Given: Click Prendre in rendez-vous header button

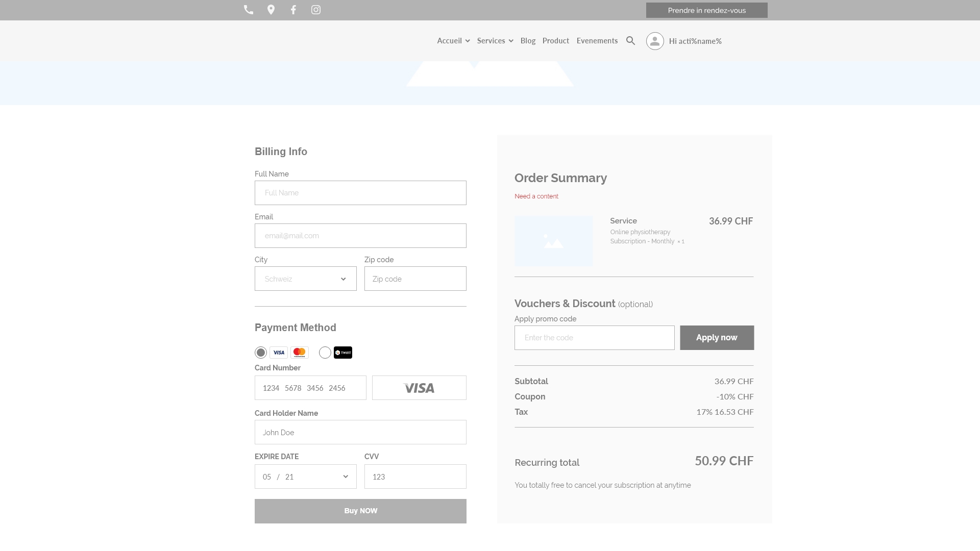Looking at the screenshot, I should (707, 10).
